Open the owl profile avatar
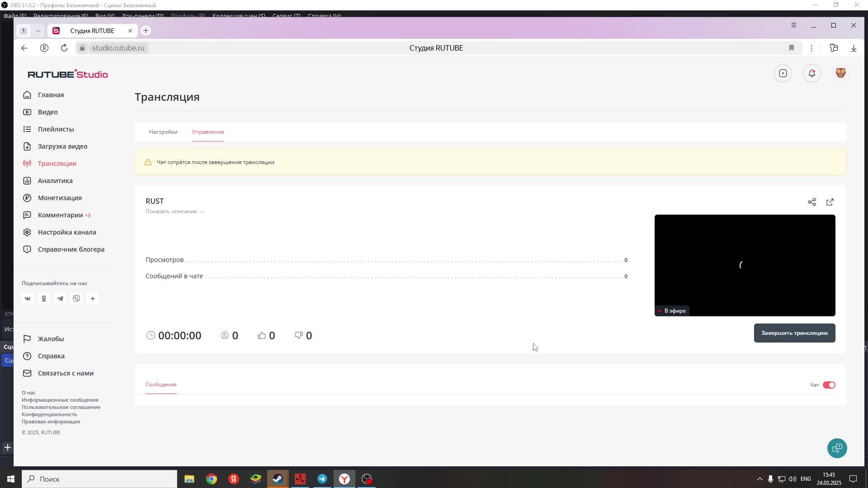This screenshot has width=868, height=488. point(840,73)
